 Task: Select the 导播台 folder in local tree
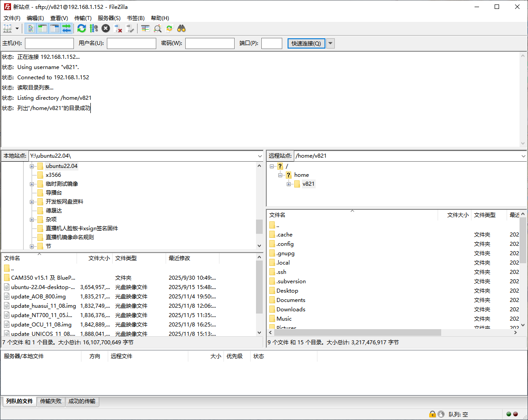pos(54,193)
